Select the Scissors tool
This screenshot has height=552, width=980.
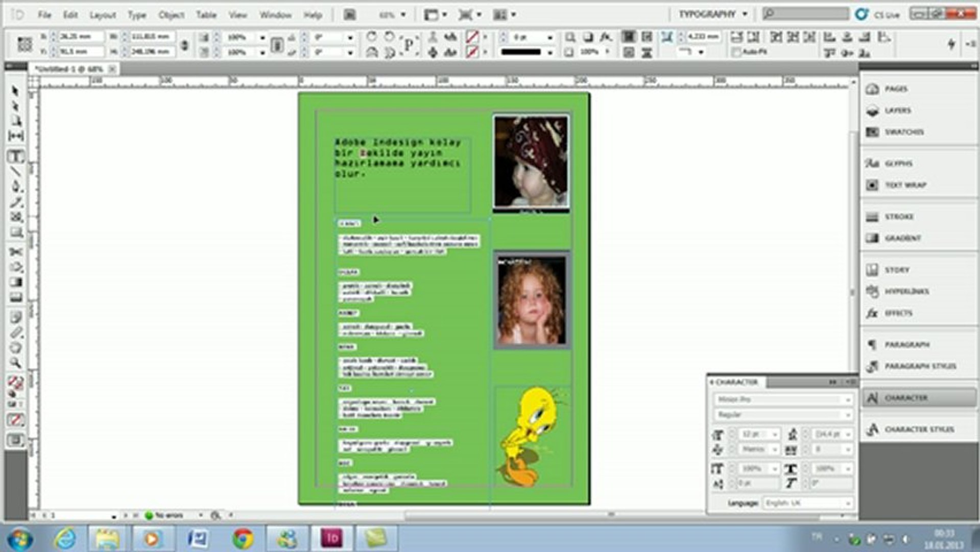[16, 252]
